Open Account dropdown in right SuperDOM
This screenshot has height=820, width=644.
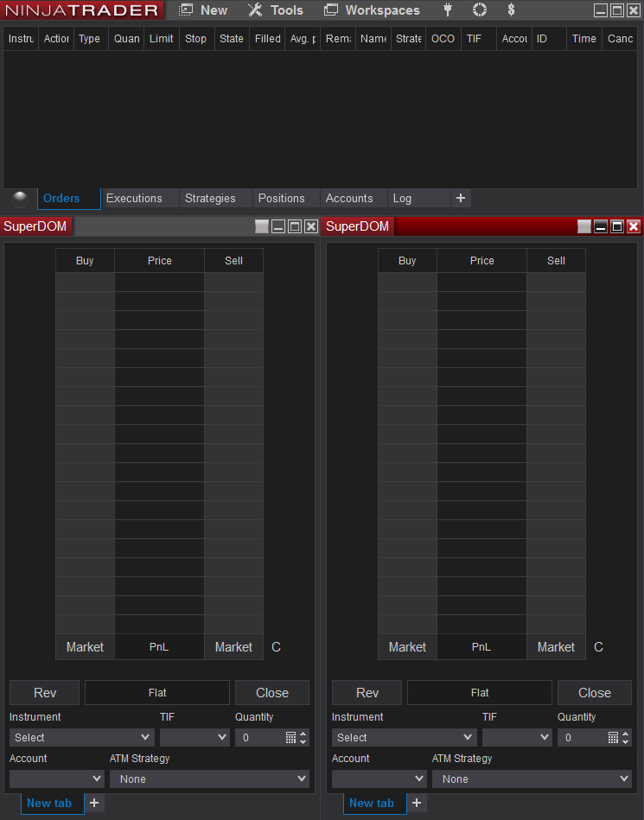[x=379, y=779]
